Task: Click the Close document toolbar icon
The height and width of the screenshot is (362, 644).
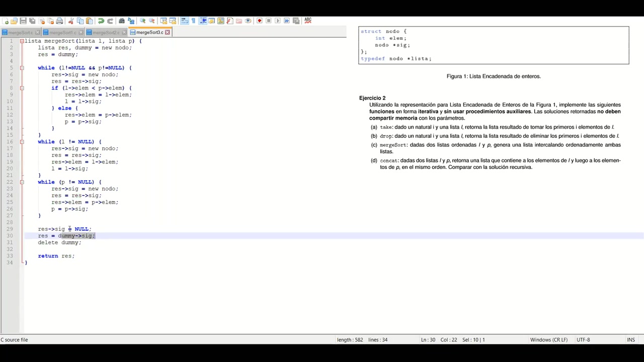Action: coord(41,21)
